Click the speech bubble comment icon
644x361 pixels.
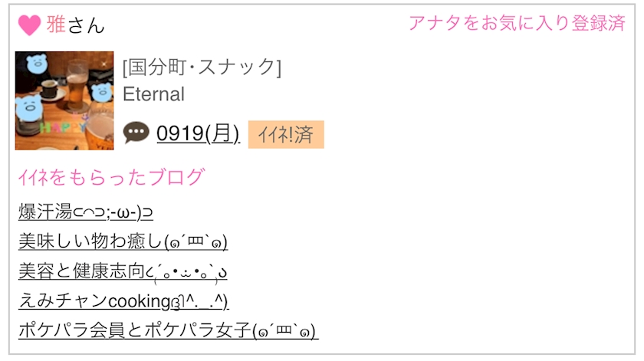click(136, 133)
